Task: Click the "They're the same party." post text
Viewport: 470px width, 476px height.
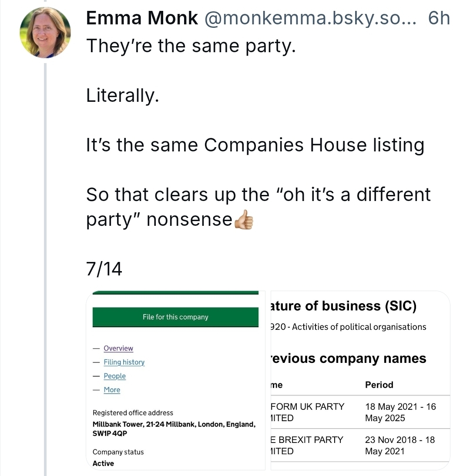Action: (191, 46)
